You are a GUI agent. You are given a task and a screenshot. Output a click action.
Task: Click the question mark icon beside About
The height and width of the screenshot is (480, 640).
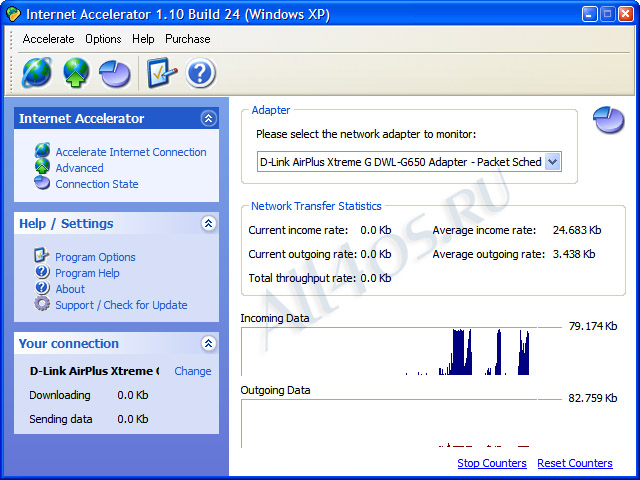coord(42,288)
